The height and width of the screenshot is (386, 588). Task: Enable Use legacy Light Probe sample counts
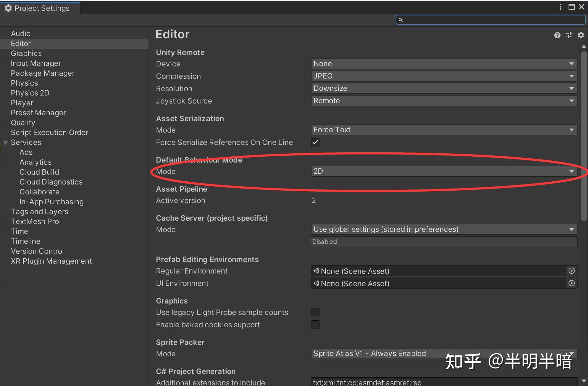[315, 312]
